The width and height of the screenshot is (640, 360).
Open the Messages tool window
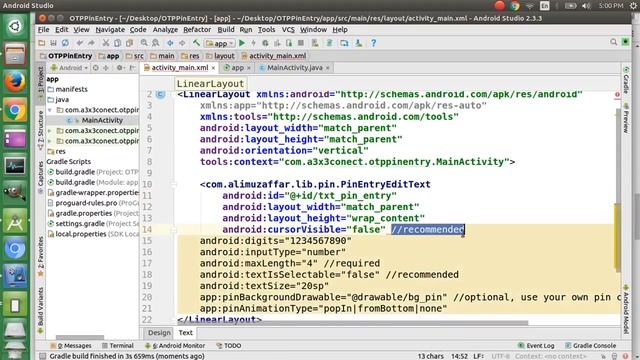(71, 346)
